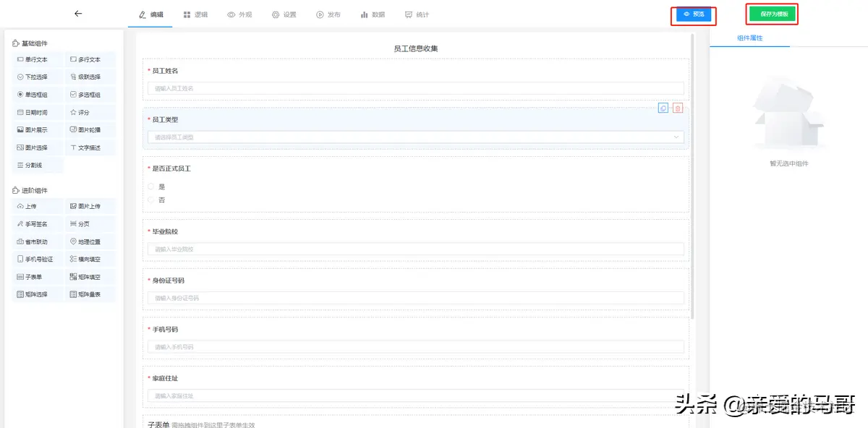This screenshot has height=428, width=868.
Task: Add the 分页 pagination component
Action: tap(90, 224)
